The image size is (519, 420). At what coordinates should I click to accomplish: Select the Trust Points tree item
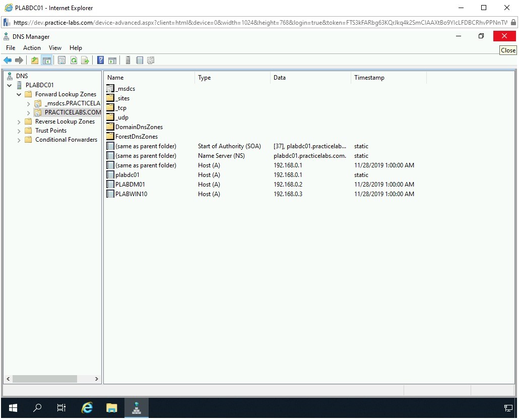coord(50,131)
